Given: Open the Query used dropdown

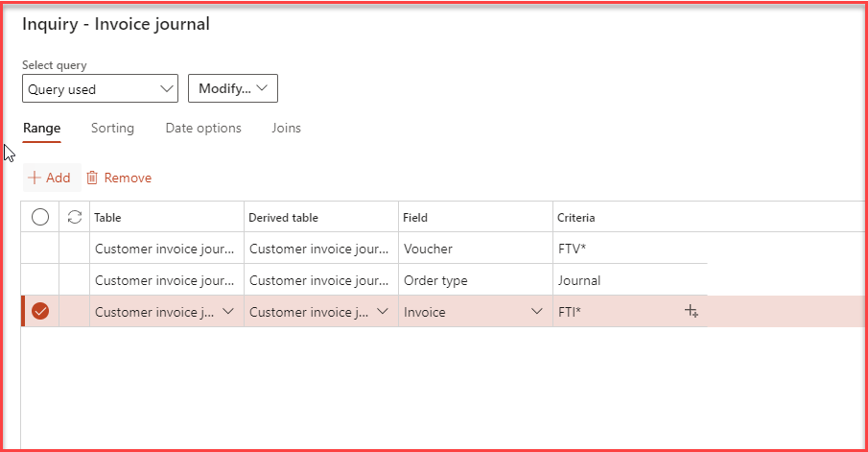Looking at the screenshot, I should 100,89.
